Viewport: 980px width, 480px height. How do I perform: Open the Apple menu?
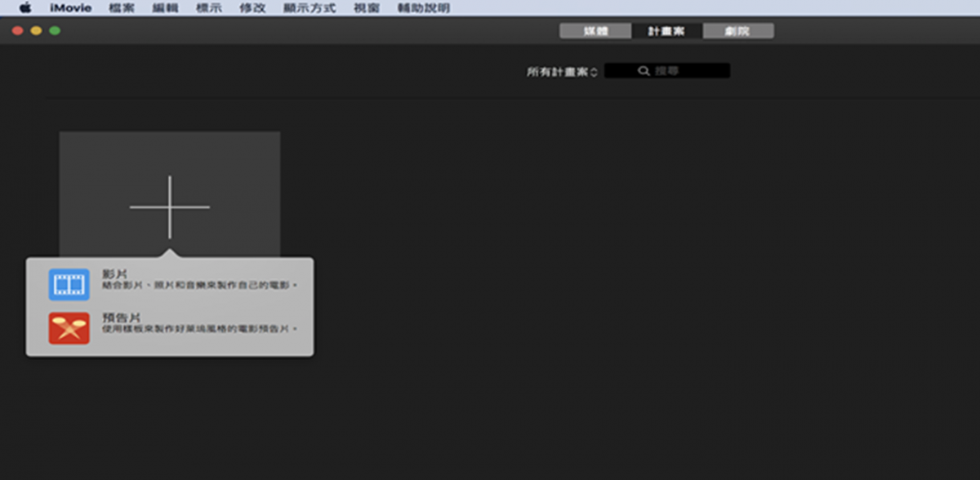tap(24, 8)
